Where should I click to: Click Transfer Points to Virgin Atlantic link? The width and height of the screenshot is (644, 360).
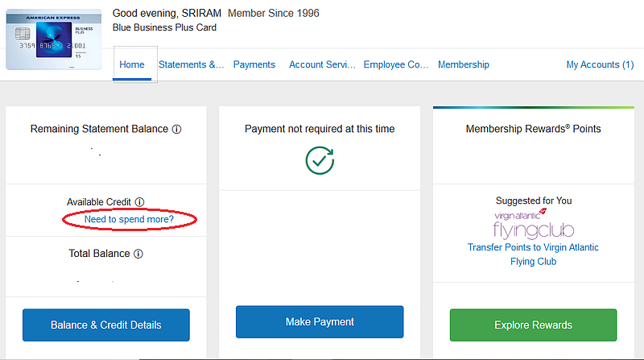533,254
